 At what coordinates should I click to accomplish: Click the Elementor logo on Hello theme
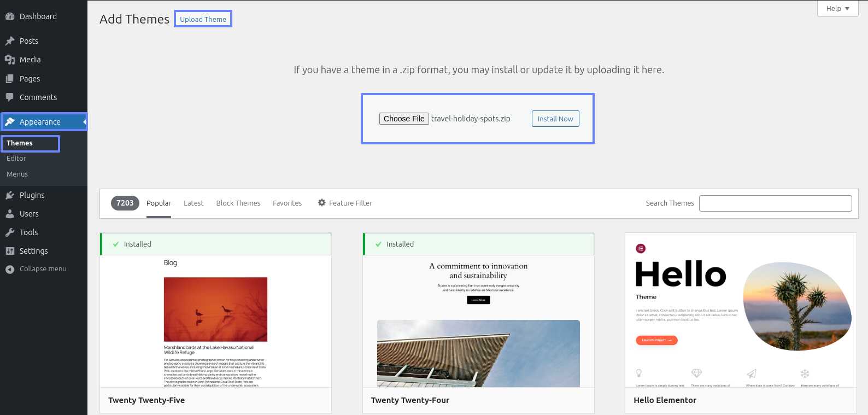[641, 248]
